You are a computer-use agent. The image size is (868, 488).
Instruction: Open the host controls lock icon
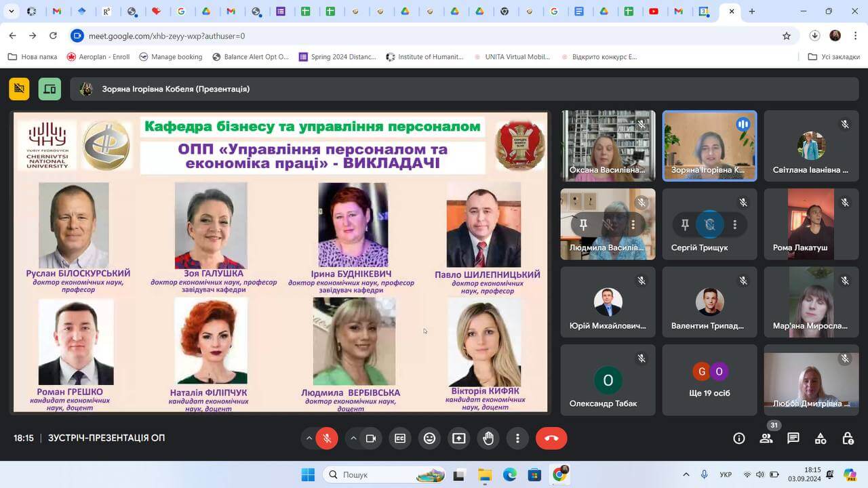pos(848,439)
